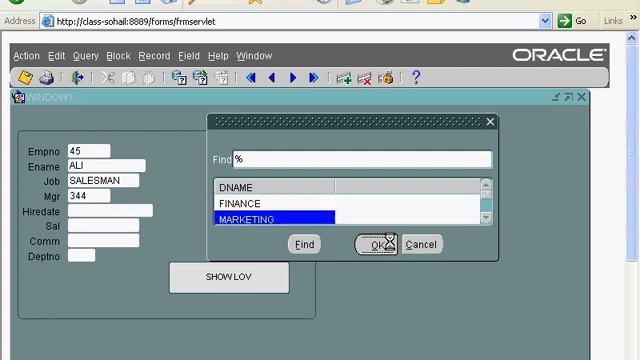This screenshot has height=360, width=640.
Task: Click the Sal field
Action: [x=103, y=225]
